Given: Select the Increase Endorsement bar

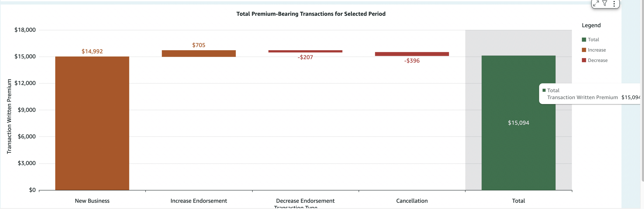Looking at the screenshot, I should pyautogui.click(x=199, y=54).
